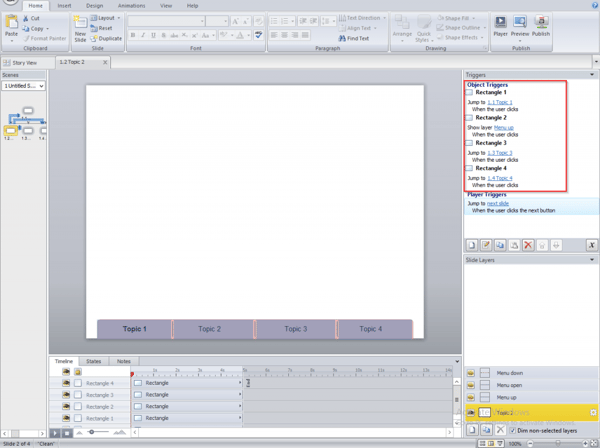Click the 1.3 Topic 3 trigger link

[500, 153]
